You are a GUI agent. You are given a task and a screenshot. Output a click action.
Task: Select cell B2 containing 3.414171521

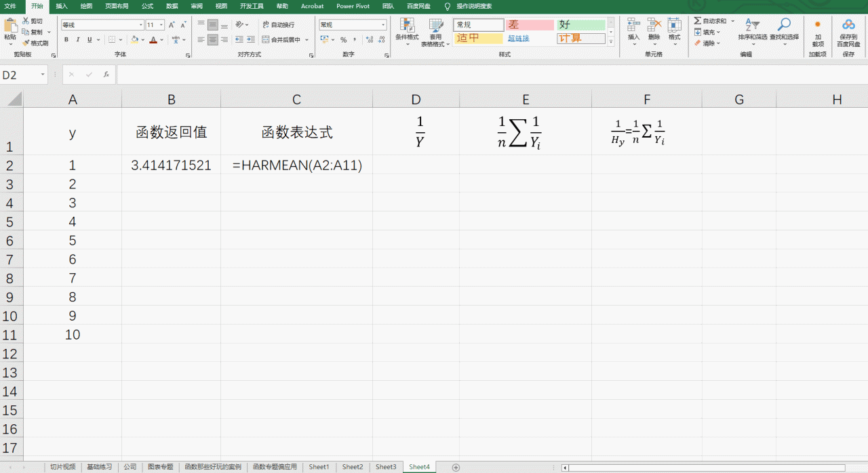coord(171,165)
